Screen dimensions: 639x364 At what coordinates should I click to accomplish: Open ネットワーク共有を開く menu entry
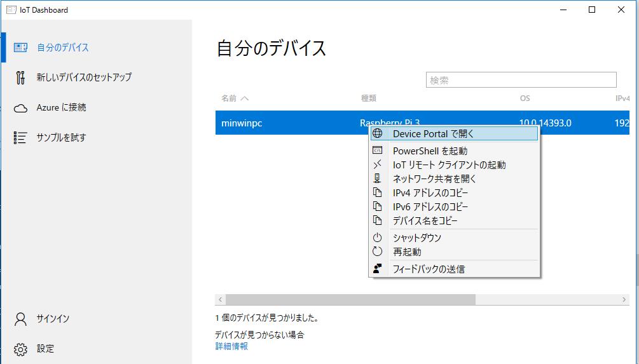click(455, 179)
